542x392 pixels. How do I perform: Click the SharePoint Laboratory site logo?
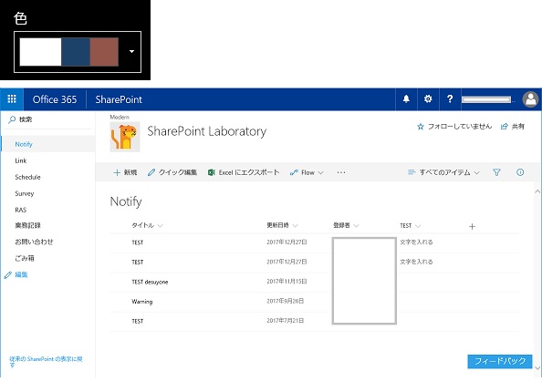[x=125, y=137]
